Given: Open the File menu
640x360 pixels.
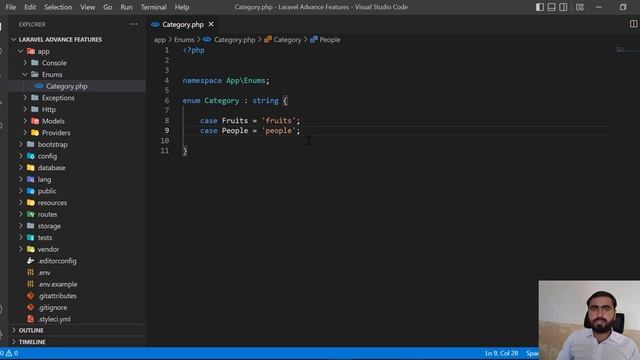Looking at the screenshot, I should [11, 7].
